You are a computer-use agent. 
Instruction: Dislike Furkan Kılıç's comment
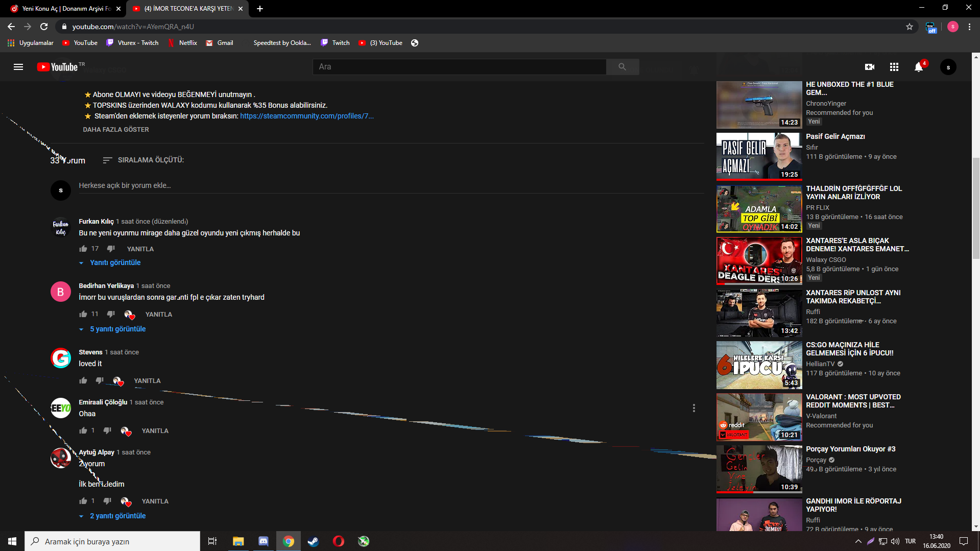click(111, 249)
